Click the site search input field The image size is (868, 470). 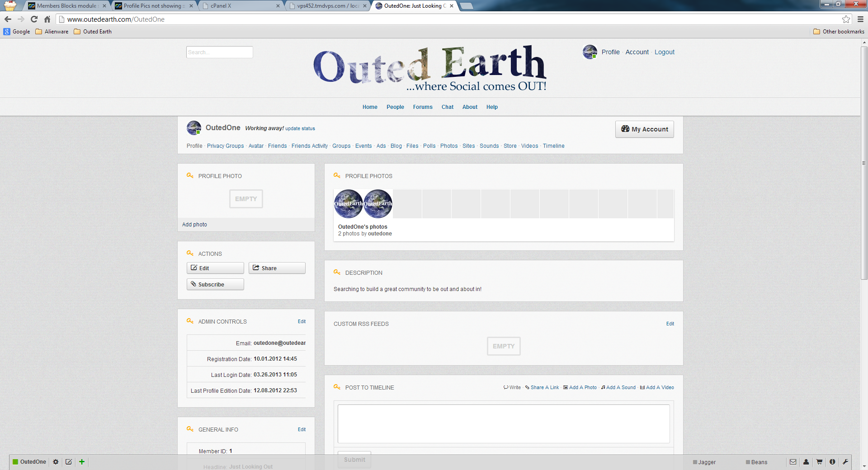pyautogui.click(x=219, y=52)
